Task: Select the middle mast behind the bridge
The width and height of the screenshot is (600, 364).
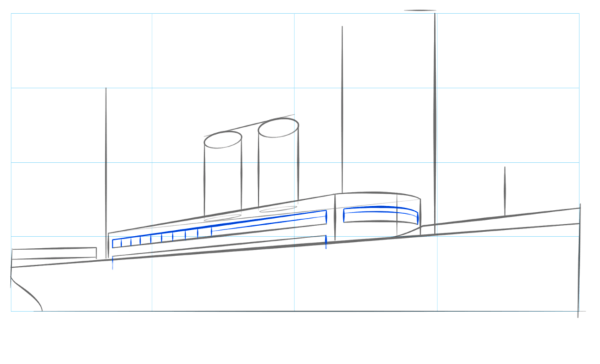Action: (342, 107)
